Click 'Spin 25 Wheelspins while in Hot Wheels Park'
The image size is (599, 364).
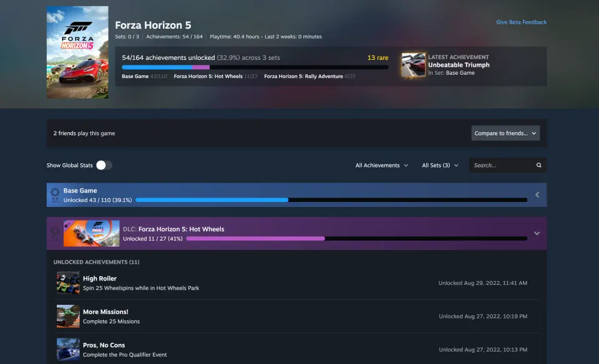pyautogui.click(x=141, y=288)
